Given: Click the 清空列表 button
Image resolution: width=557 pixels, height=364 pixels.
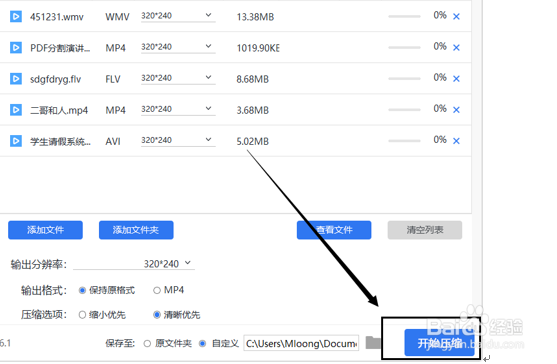Looking at the screenshot, I should pyautogui.click(x=425, y=230).
